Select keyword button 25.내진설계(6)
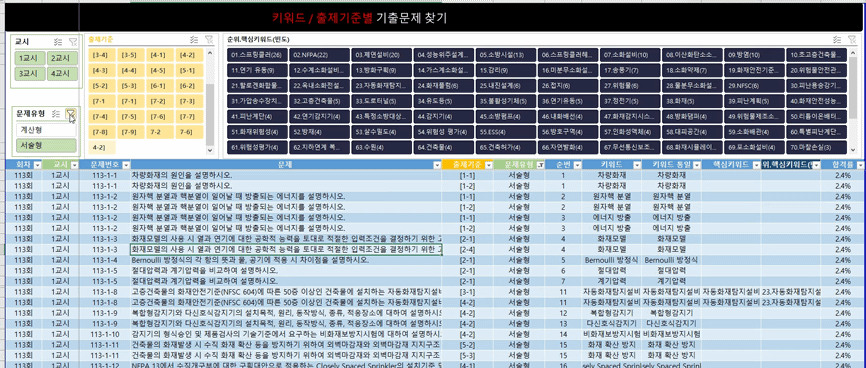Image resolution: width=866 pixels, height=368 pixels. click(x=505, y=86)
